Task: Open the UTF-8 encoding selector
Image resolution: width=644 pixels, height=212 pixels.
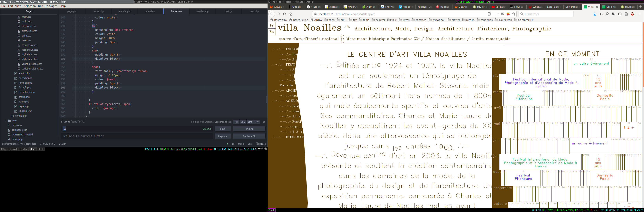Action: coord(241,144)
